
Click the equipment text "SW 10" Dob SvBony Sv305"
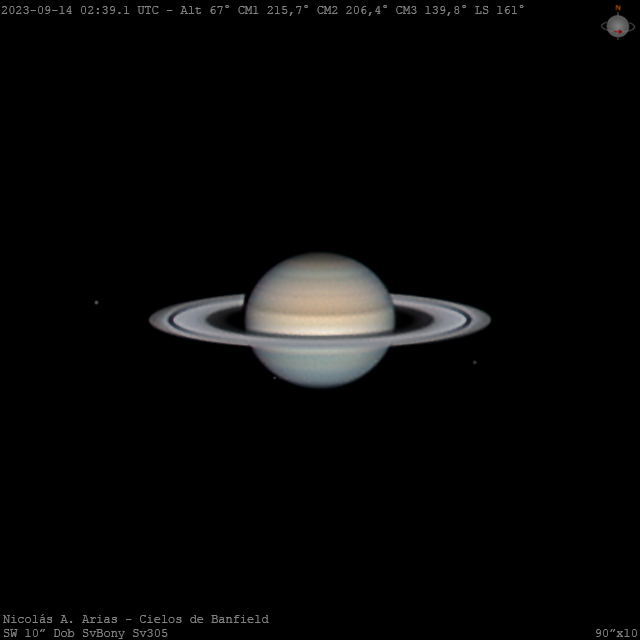[85, 633]
